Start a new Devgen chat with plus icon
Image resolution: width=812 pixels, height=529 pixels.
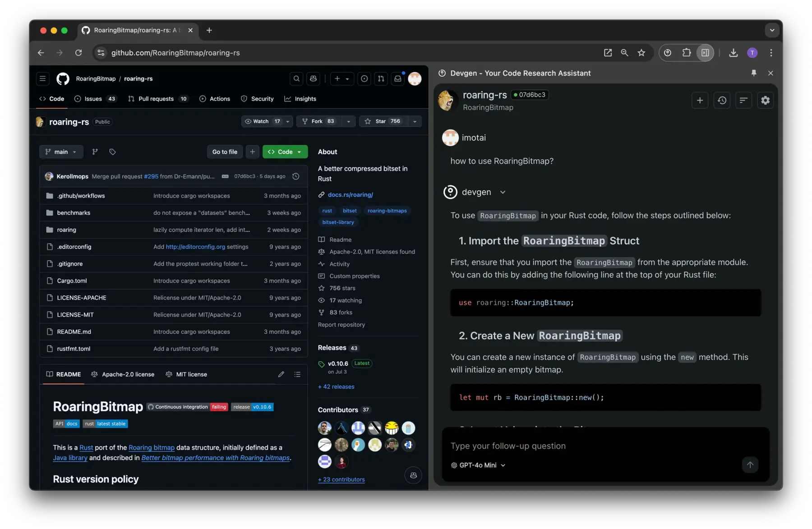coord(700,101)
